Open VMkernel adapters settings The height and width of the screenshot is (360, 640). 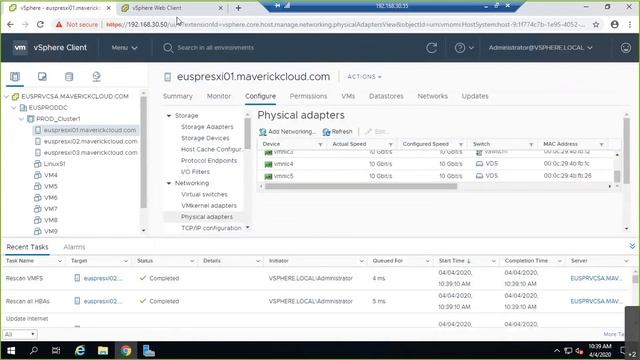tap(209, 206)
